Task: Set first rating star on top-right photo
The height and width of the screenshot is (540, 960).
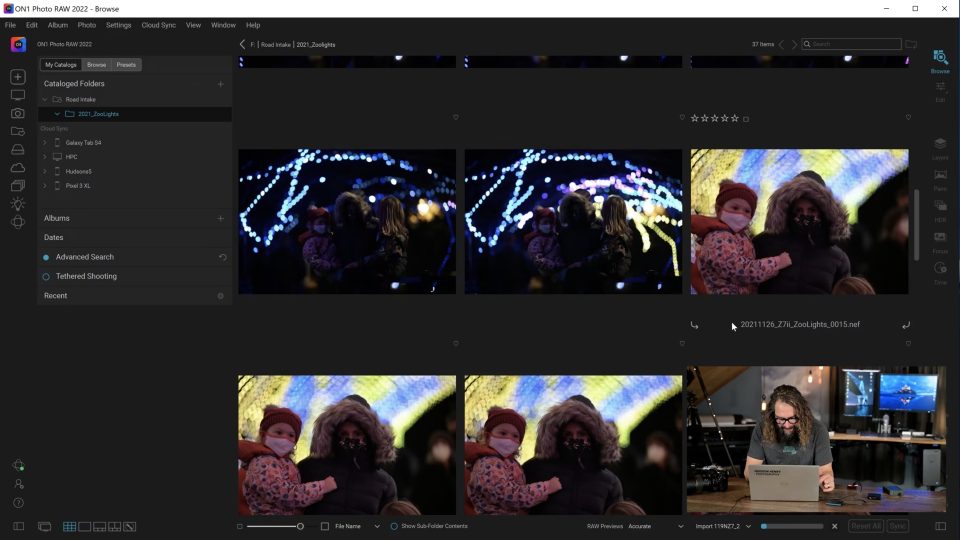Action: pyautogui.click(x=695, y=118)
